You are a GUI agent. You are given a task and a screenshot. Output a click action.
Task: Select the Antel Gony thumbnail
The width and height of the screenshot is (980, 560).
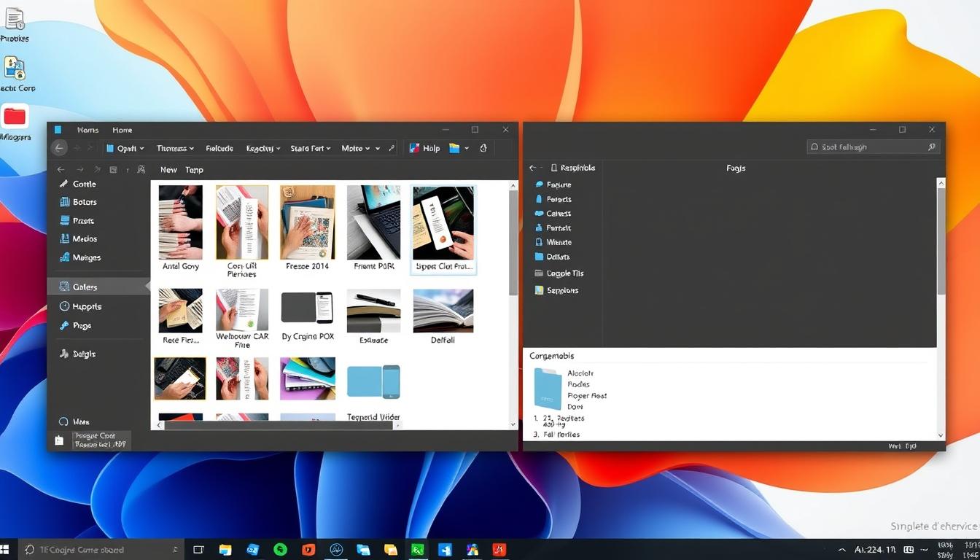coord(180,222)
